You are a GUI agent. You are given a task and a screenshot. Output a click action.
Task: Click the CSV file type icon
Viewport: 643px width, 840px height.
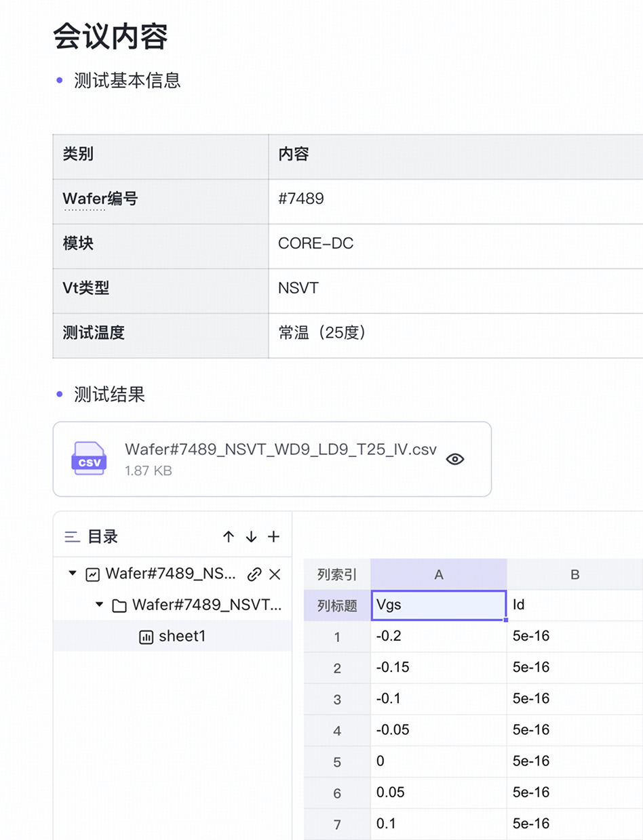coord(89,459)
